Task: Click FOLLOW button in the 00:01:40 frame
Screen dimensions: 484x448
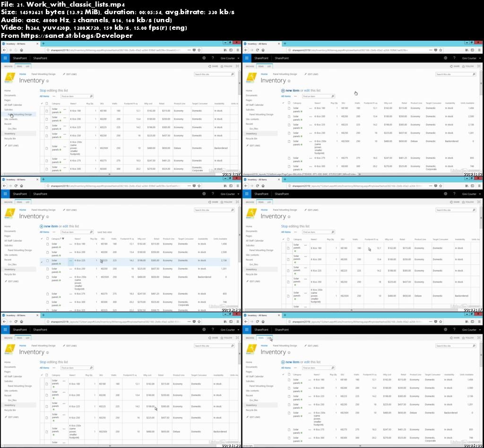Action: (468, 66)
